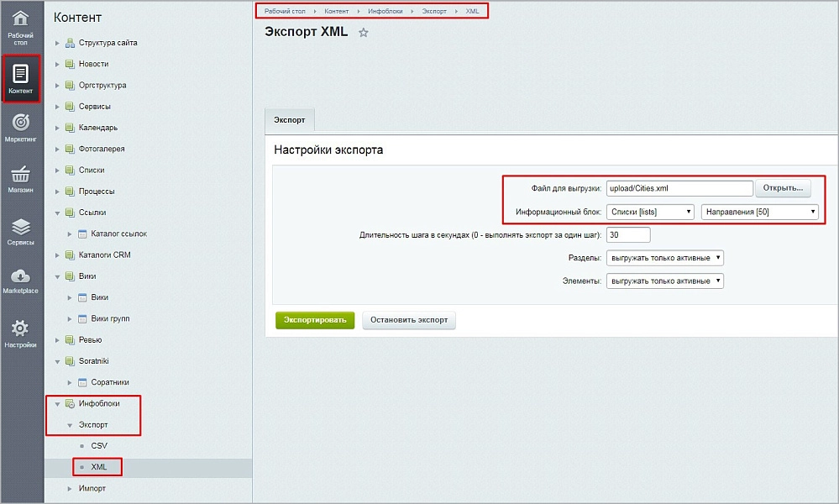
Task: Open the Магазин basket icon
Action: 20,174
